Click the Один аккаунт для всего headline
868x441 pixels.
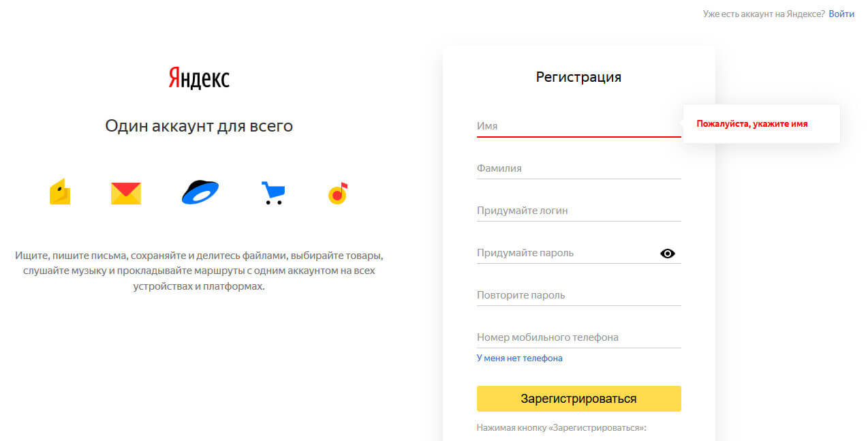199,125
